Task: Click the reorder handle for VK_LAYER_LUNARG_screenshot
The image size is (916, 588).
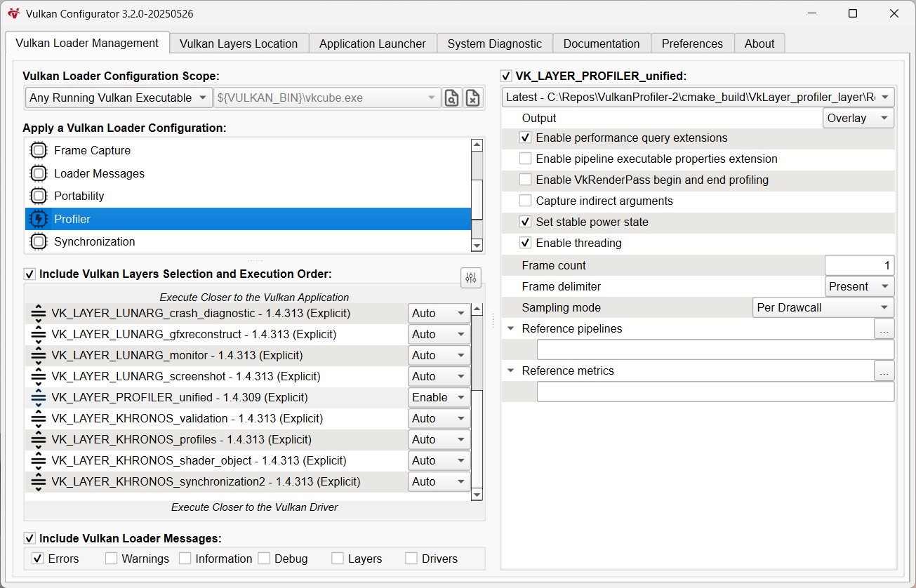Action: pyautogui.click(x=39, y=376)
